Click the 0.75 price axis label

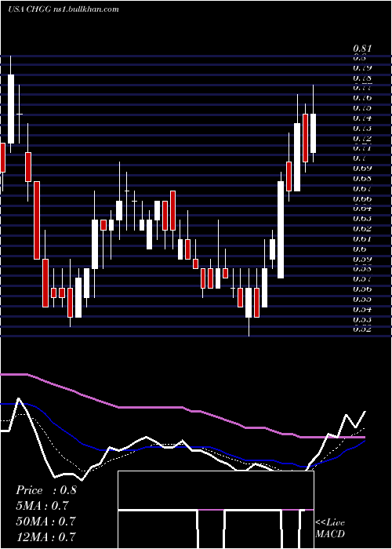(362, 108)
